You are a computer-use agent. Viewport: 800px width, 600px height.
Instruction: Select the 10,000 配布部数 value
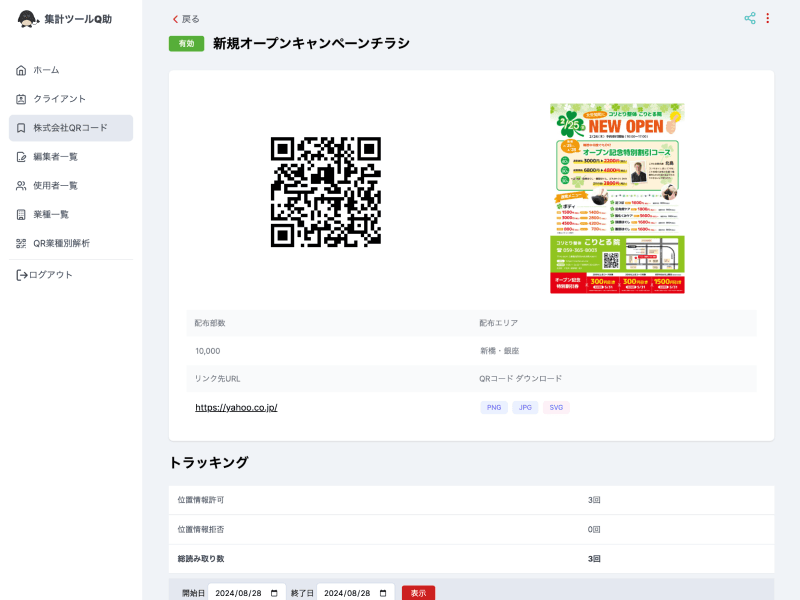click(208, 351)
